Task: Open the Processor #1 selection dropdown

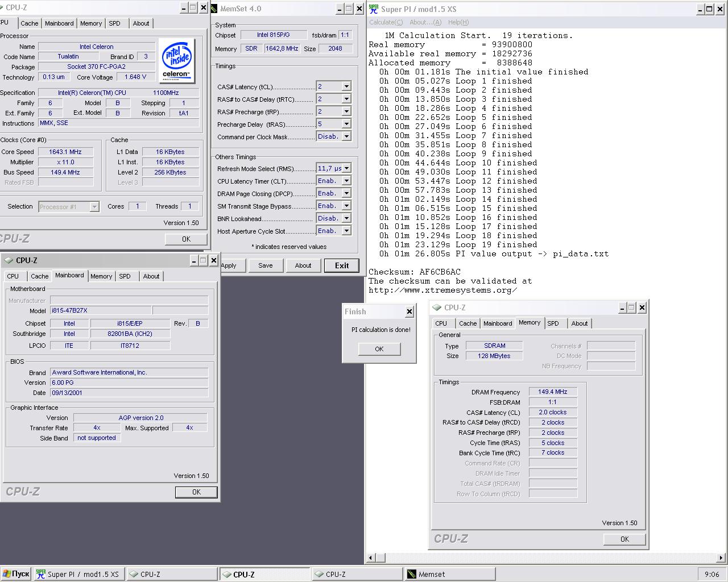Action: tap(94, 207)
